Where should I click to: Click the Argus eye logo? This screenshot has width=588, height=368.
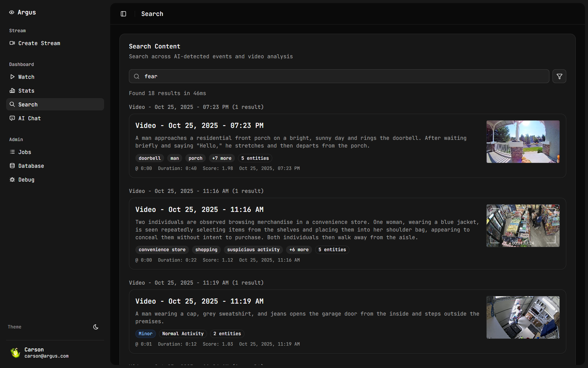[12, 12]
